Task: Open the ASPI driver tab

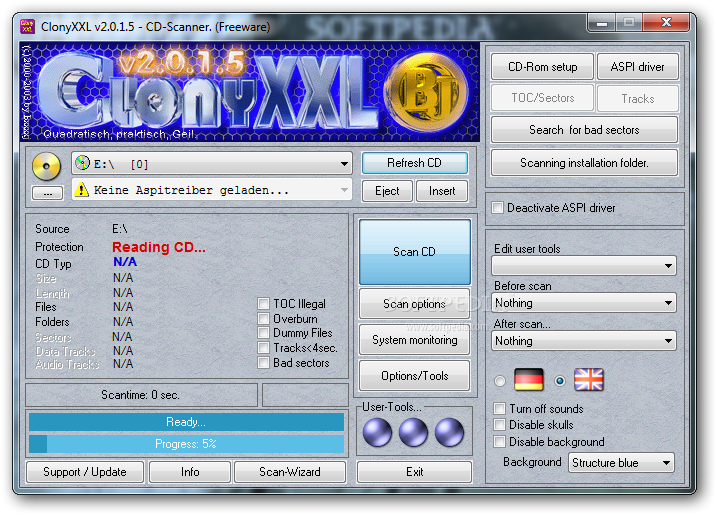Action: click(x=637, y=67)
